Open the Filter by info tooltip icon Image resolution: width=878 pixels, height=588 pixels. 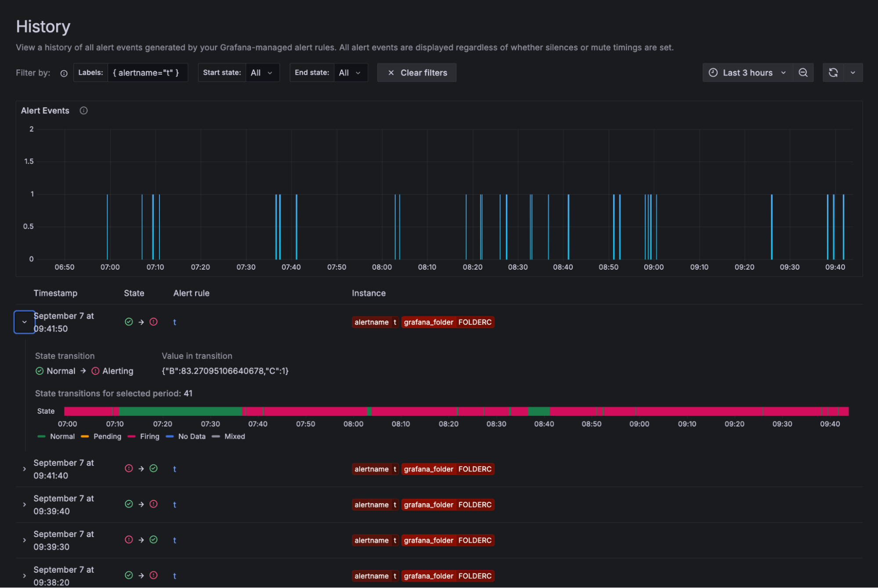click(x=63, y=73)
